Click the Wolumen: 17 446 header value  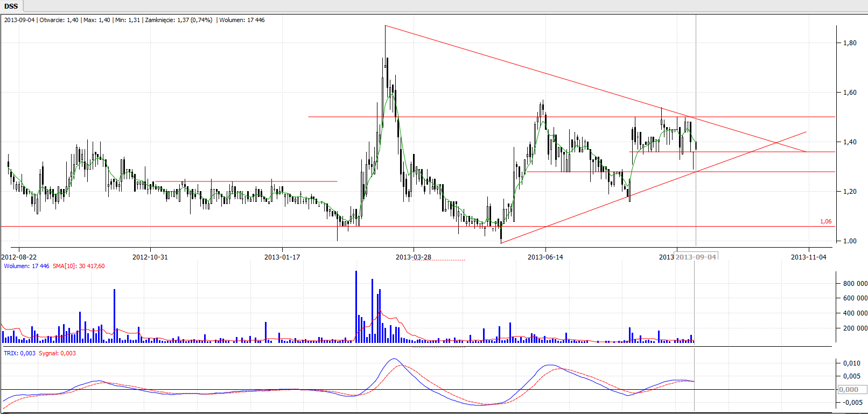pos(242,20)
